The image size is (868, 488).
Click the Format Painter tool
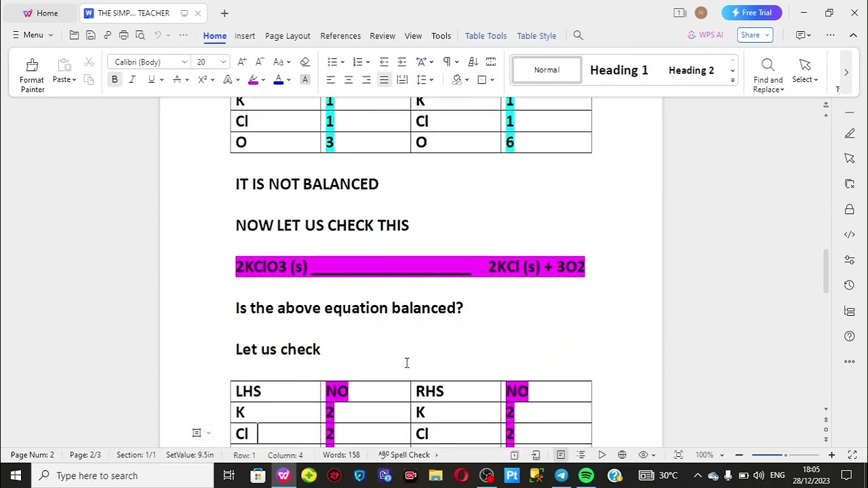tap(32, 75)
